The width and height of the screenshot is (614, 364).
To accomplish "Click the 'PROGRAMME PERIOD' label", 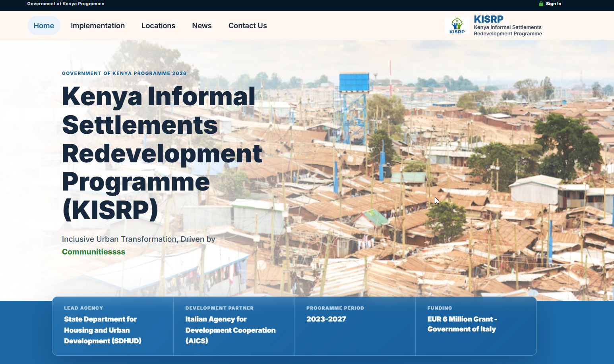I will (x=335, y=308).
